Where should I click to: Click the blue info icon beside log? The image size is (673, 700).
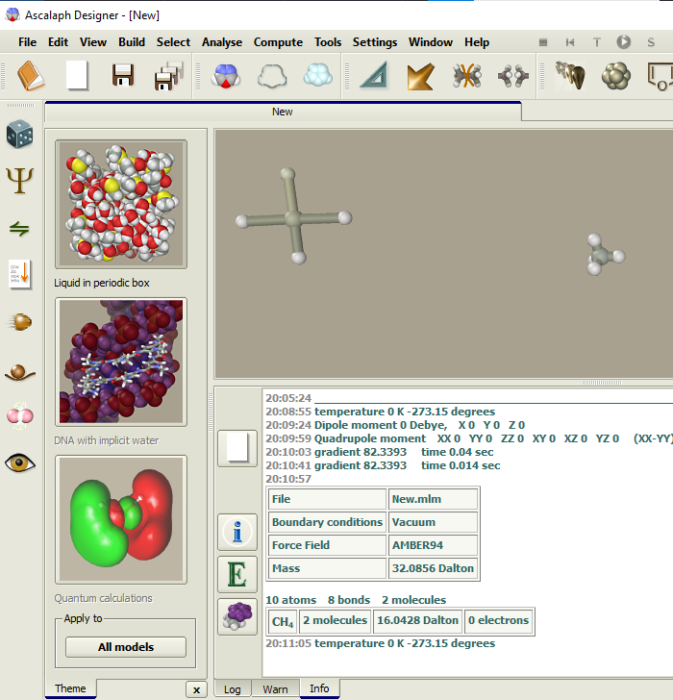pyautogui.click(x=237, y=531)
